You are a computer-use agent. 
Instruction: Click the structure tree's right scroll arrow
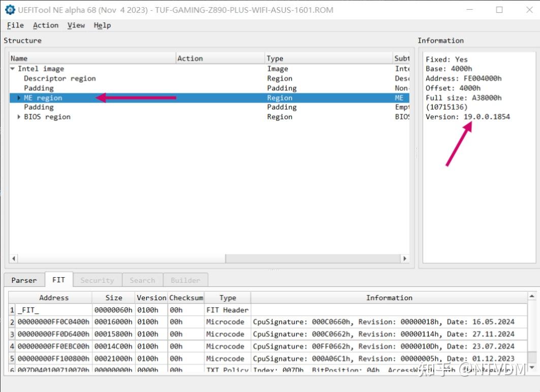coord(405,258)
